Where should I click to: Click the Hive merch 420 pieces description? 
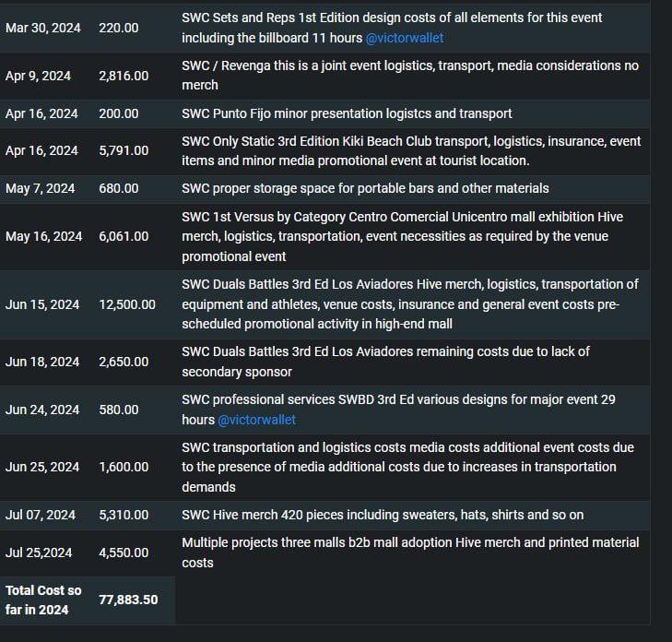pyautogui.click(x=383, y=515)
